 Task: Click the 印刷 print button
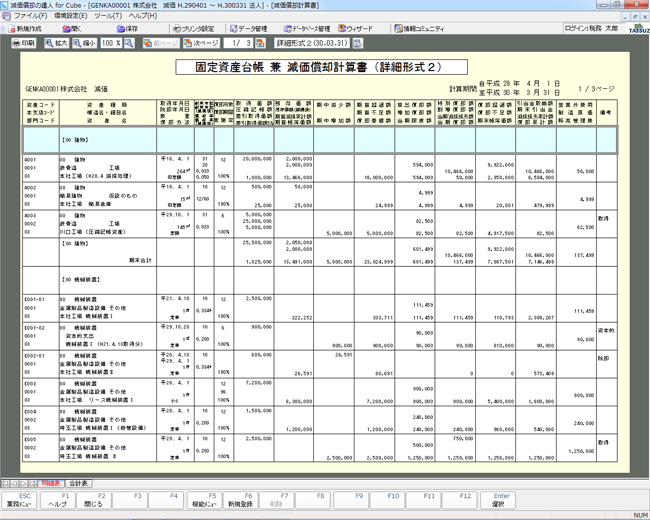tap(24, 43)
